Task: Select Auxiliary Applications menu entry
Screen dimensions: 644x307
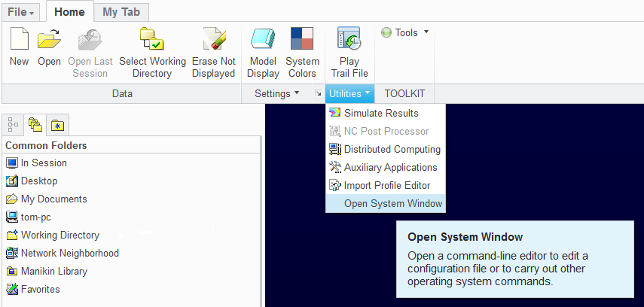Action: click(x=385, y=168)
